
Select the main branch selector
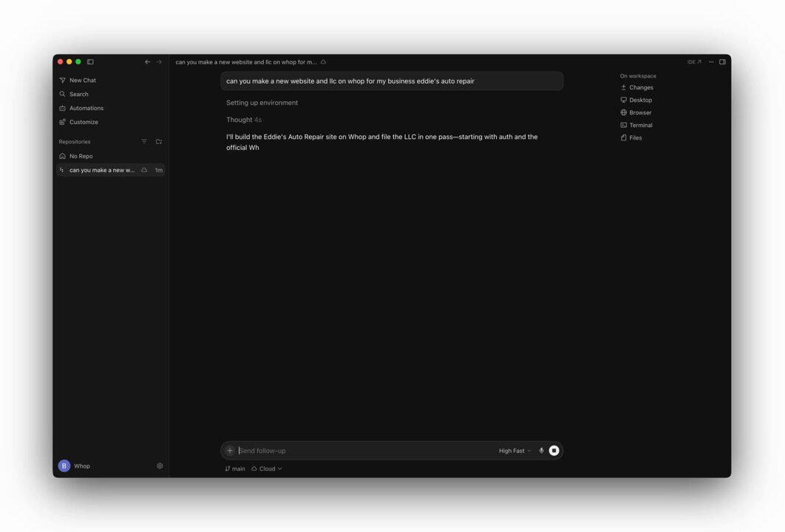point(235,469)
